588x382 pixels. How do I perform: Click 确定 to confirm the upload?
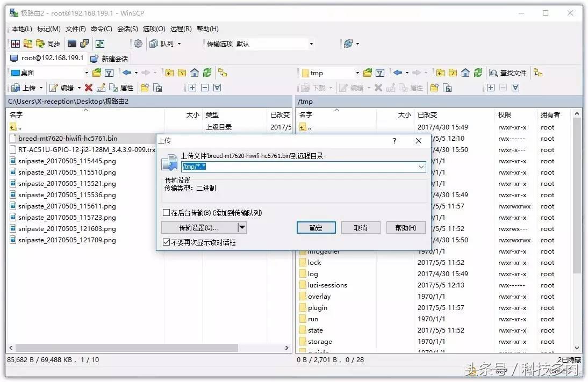(x=315, y=227)
